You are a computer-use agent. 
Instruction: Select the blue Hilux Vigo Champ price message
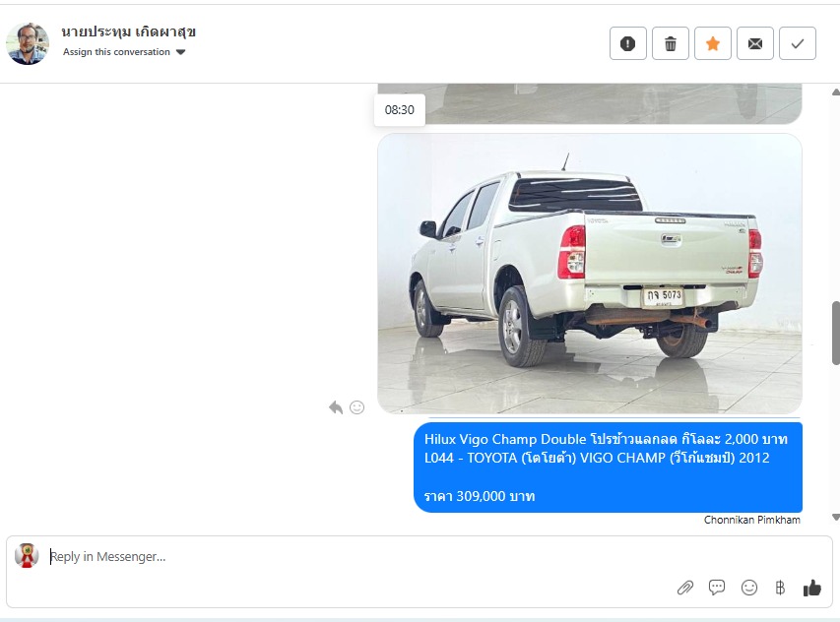608,467
